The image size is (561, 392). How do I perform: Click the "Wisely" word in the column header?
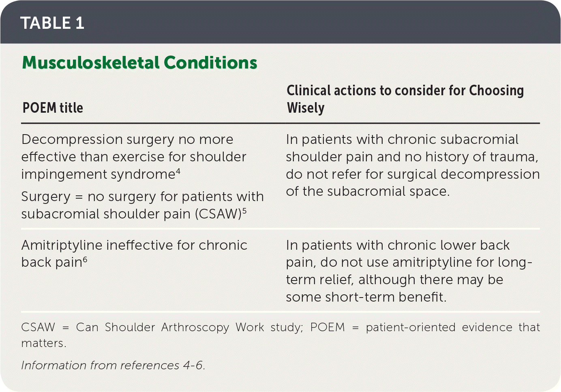click(306, 108)
